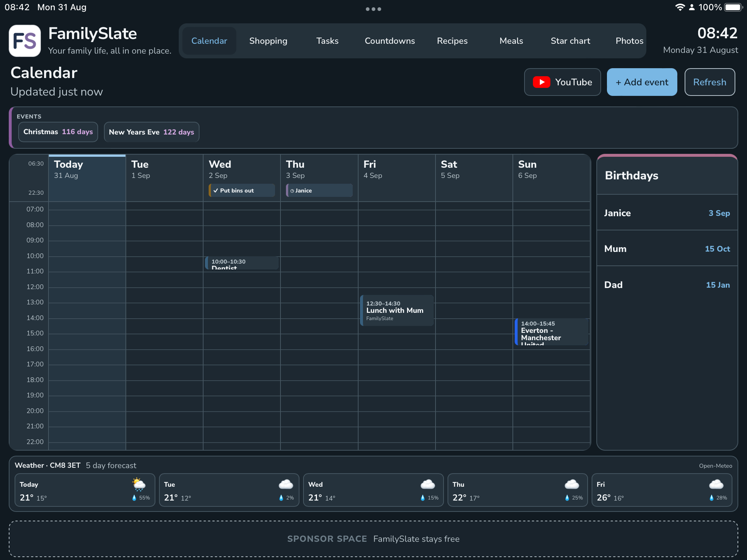Click the Open-Meteo attribution text
This screenshot has width=747, height=560.
(715, 466)
